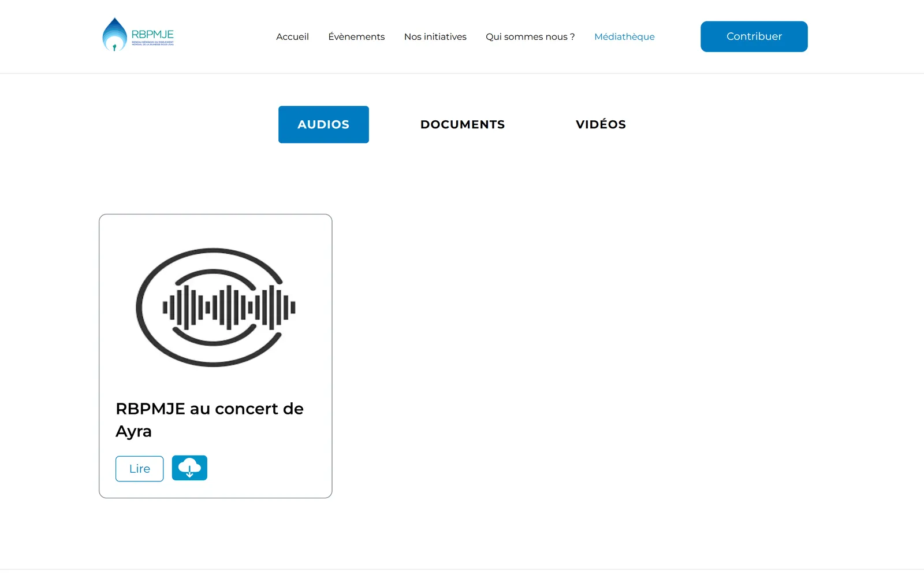Download the Ayra concert audio via cloud icon
Viewport: 924px width, 578px height.
coord(189,468)
